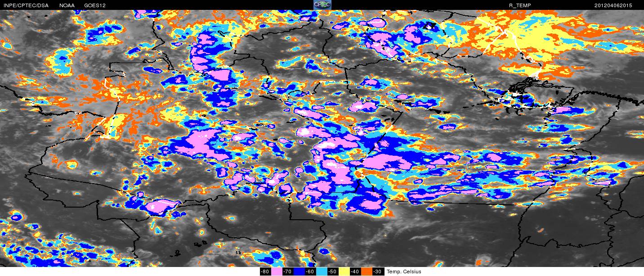This screenshot has height=276, width=644.
Task: Click the -30 legend value
Action: coord(378,271)
